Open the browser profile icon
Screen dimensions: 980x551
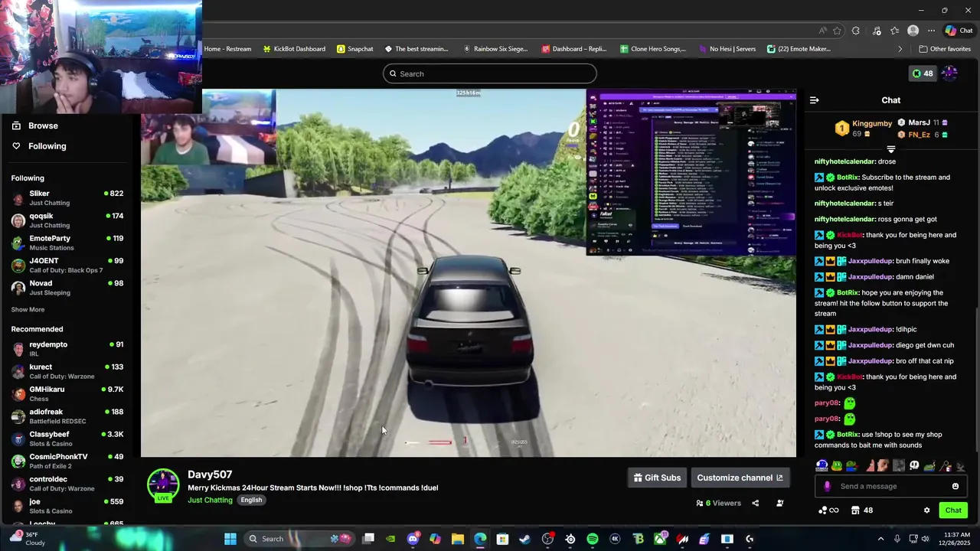pos(913,31)
